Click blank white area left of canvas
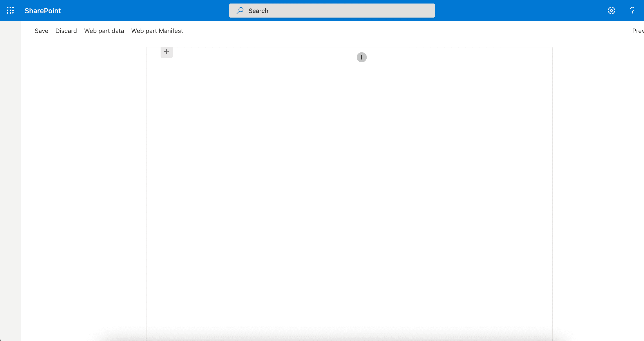The height and width of the screenshot is (341, 644). [x=83, y=175]
